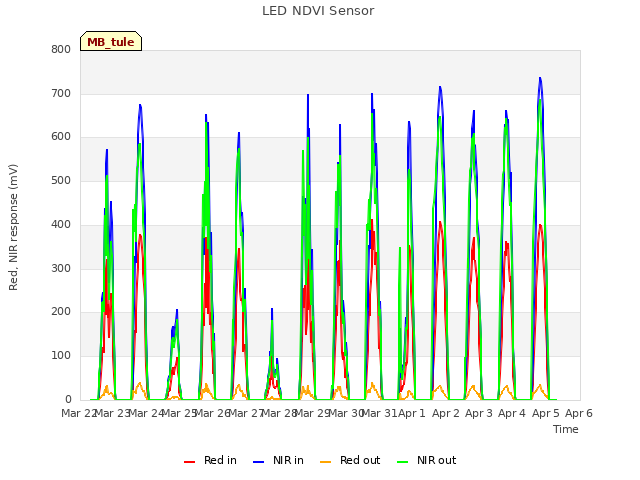Click the 400 y-axis tick label
This screenshot has width=640, height=480.
point(61,224)
